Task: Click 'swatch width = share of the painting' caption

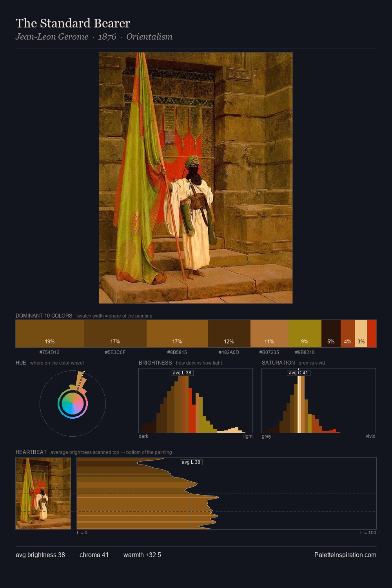Action: point(114,316)
